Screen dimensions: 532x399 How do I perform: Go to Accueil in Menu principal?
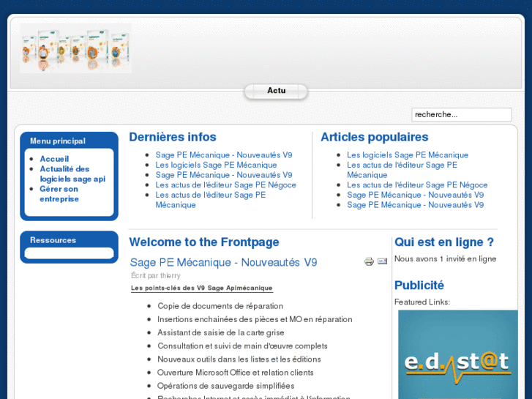click(x=54, y=159)
